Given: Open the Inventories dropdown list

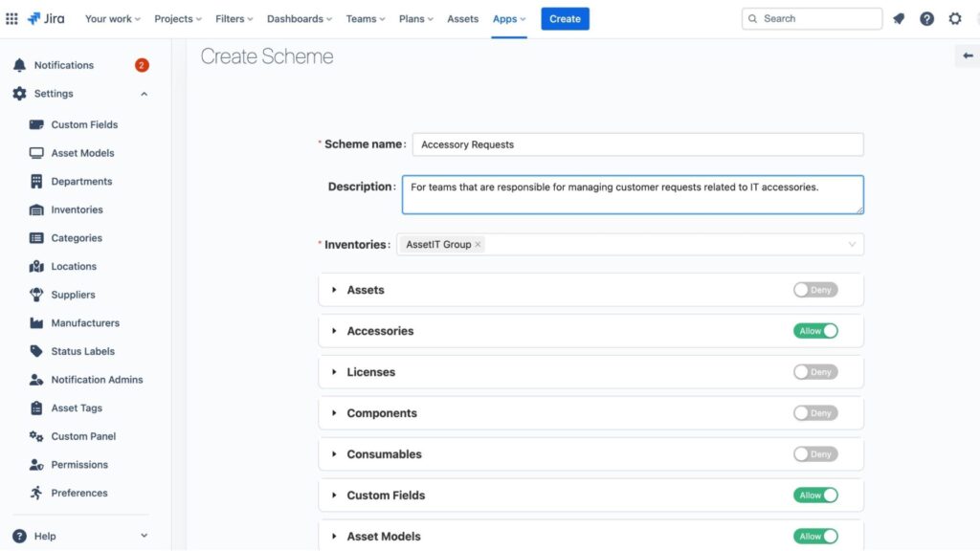Looking at the screenshot, I should (x=851, y=245).
